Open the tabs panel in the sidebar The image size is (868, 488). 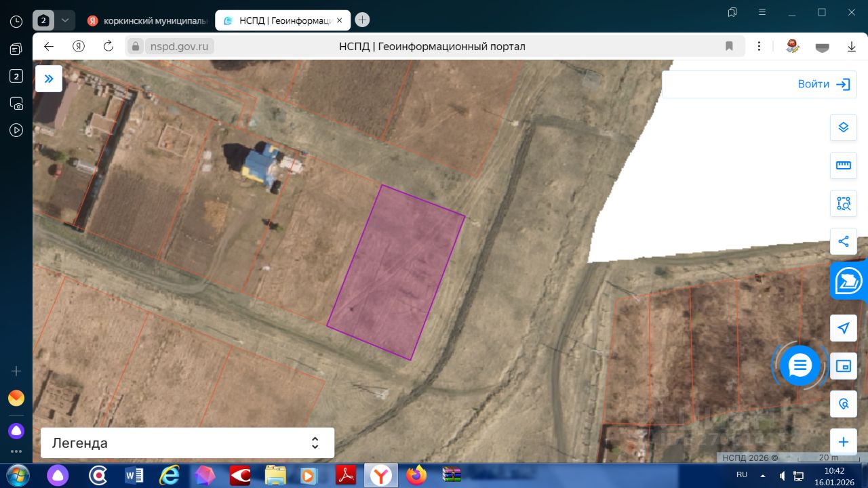pyautogui.click(x=16, y=49)
